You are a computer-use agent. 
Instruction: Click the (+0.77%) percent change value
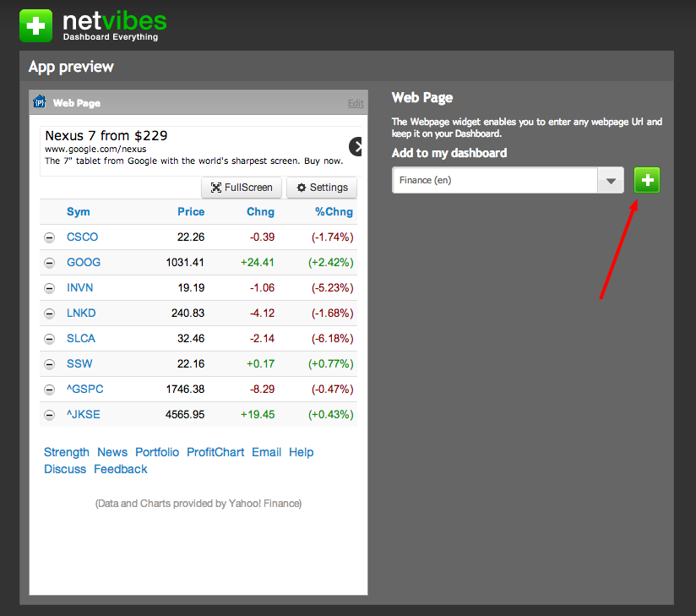tap(331, 363)
